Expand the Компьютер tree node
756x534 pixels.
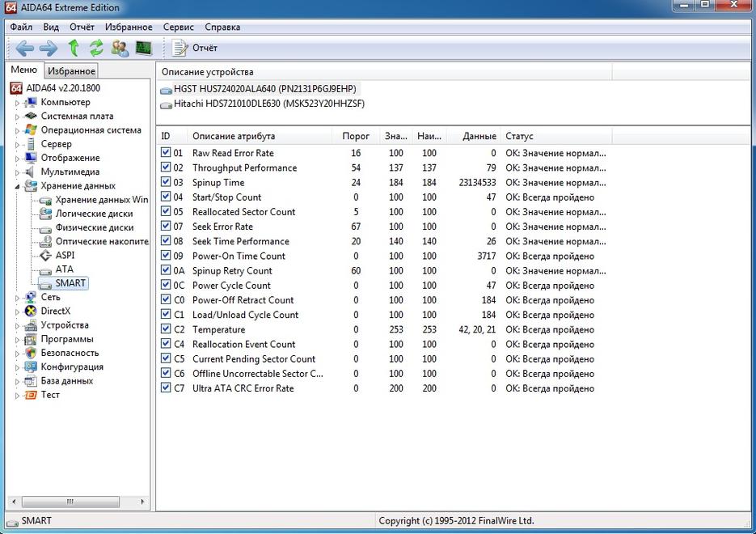pyautogui.click(x=17, y=103)
